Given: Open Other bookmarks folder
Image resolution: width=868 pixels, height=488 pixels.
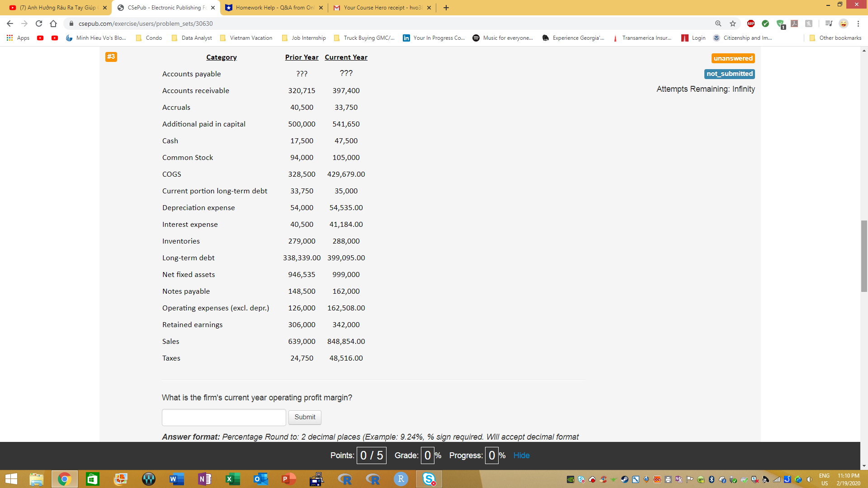Looking at the screenshot, I should pyautogui.click(x=835, y=38).
